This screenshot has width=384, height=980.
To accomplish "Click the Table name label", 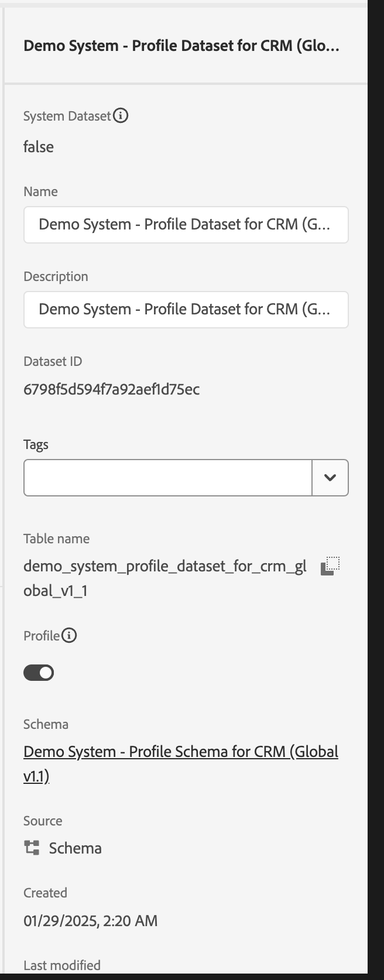I will pos(56,539).
